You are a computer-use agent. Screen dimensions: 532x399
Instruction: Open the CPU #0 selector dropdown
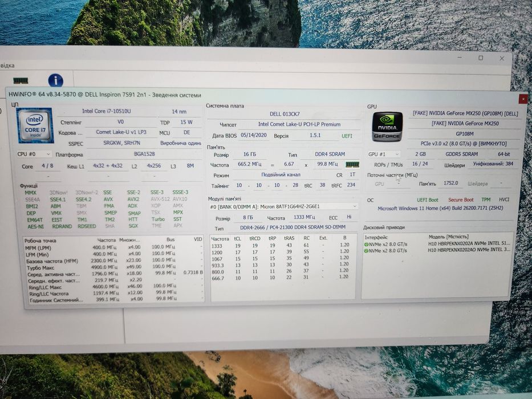coord(34,154)
